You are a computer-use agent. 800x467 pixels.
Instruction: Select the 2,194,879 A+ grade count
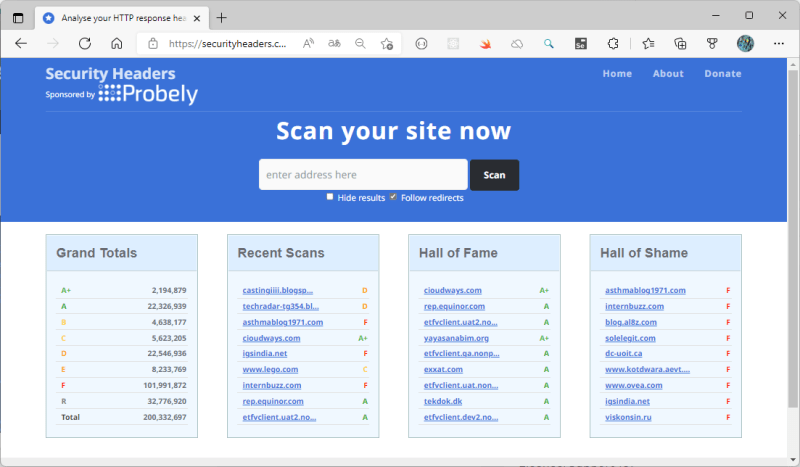169,290
